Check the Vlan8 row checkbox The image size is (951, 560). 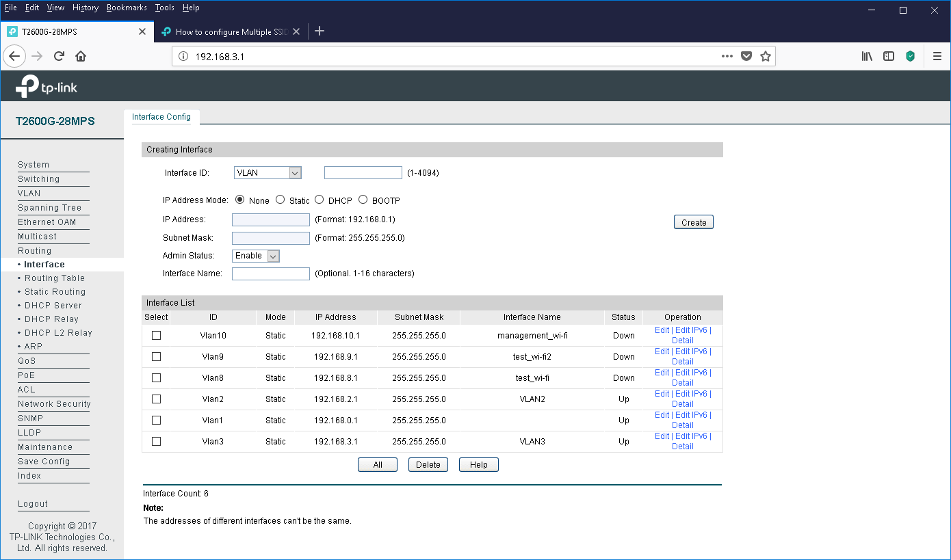[156, 377]
